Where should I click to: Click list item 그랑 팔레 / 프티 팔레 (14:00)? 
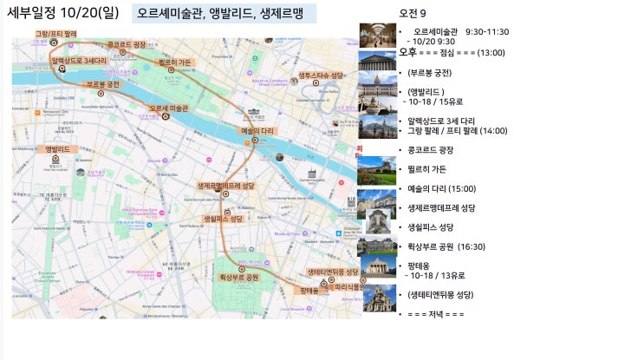pyautogui.click(x=458, y=131)
